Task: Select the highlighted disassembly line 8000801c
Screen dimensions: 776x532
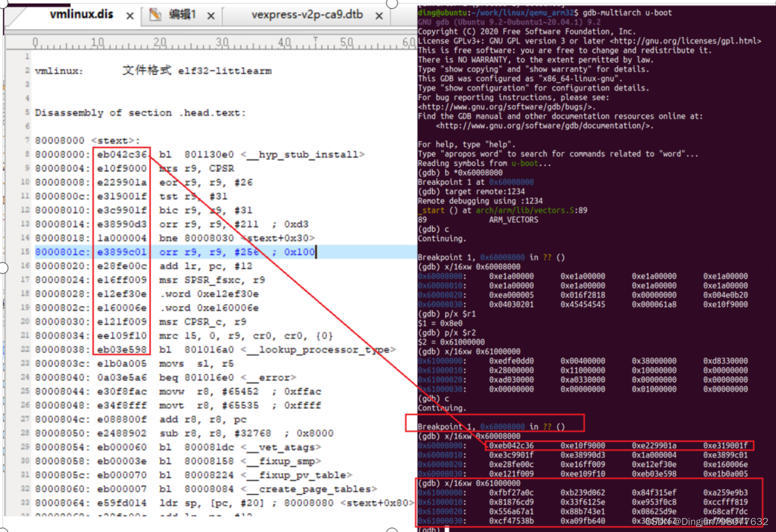Action: [176, 251]
